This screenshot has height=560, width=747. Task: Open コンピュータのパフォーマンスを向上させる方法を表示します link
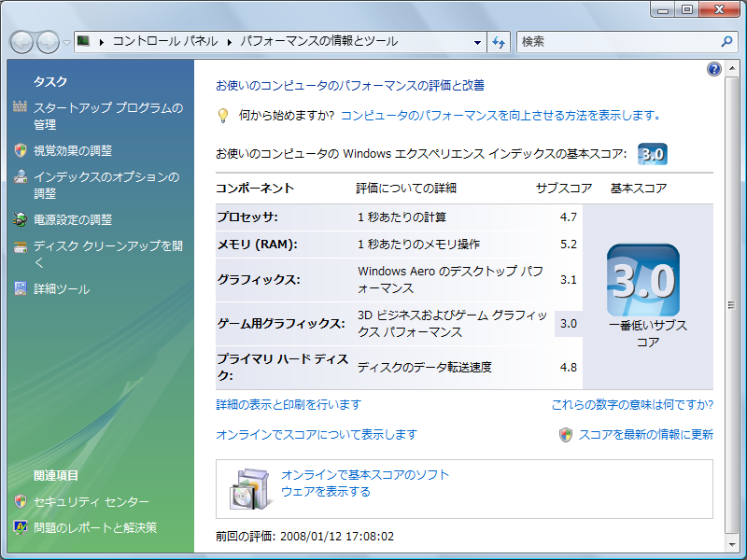tap(500, 115)
